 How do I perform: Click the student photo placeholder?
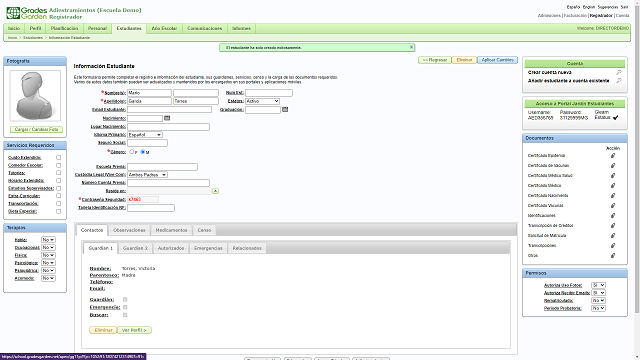point(35,96)
